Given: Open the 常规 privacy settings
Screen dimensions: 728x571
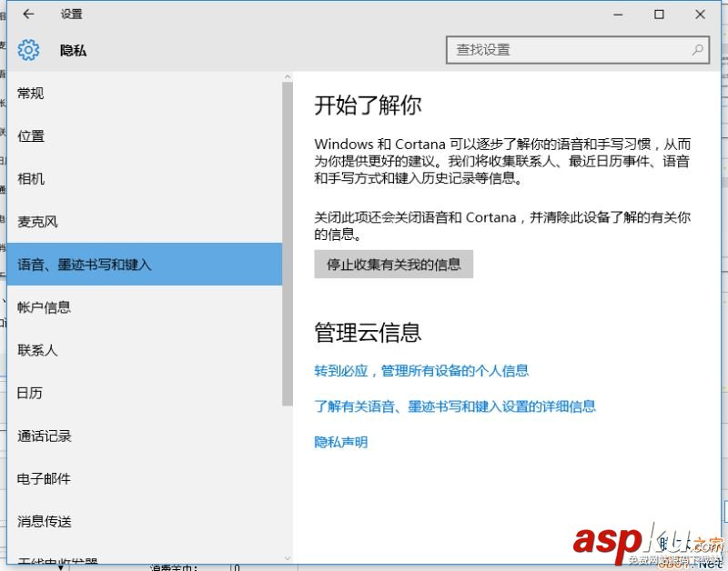Looking at the screenshot, I should click(x=31, y=93).
